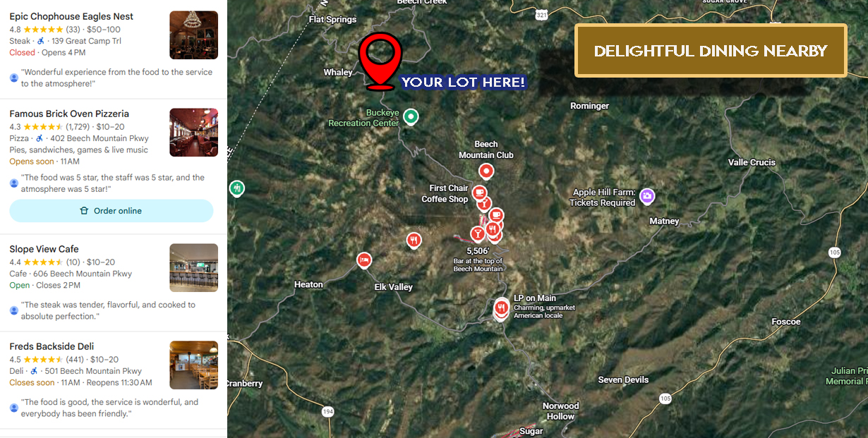
Task: Select the LP on Main restaurant pin
Action: [x=502, y=308]
